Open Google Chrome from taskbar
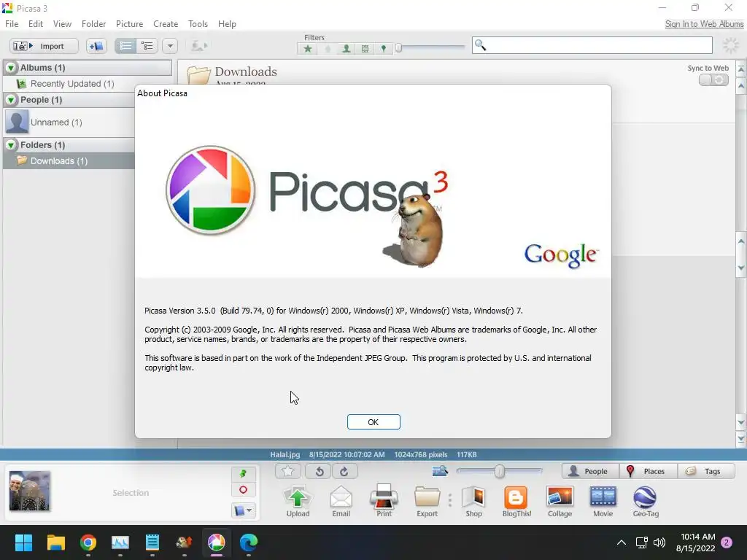The width and height of the screenshot is (747, 560). click(88, 542)
